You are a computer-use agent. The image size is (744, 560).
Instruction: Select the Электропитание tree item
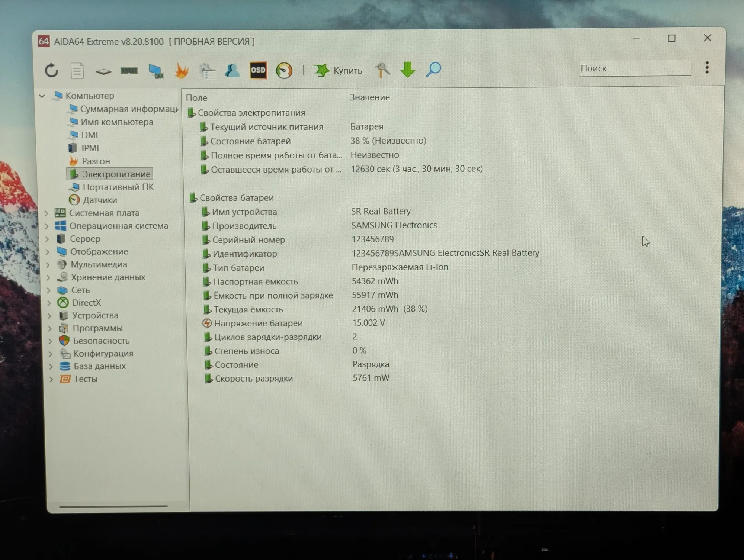pyautogui.click(x=110, y=174)
